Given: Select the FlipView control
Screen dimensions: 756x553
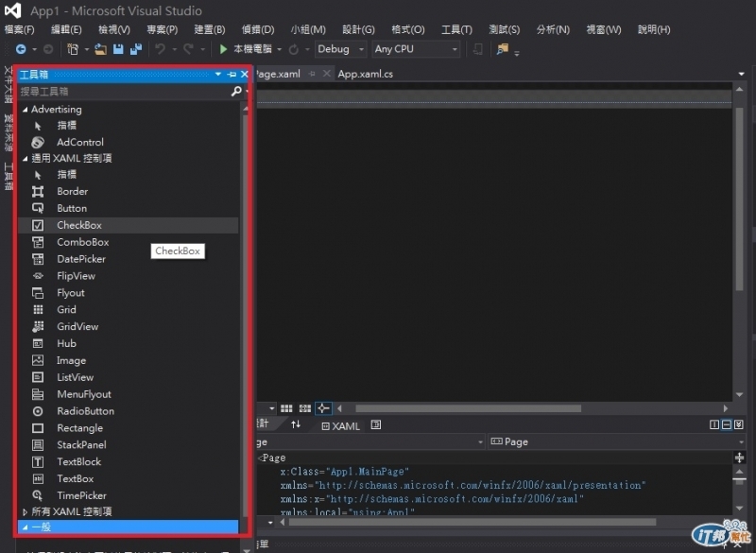Looking at the screenshot, I should 128,276.
